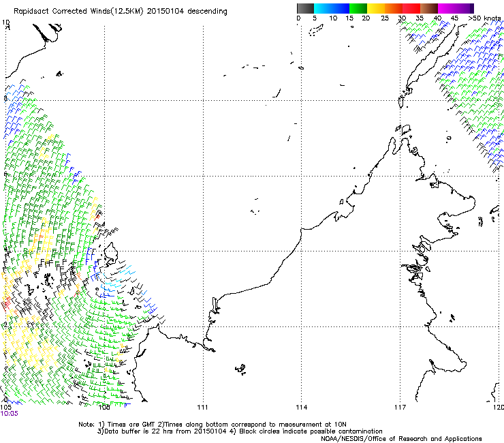Viewport: 504px width, 443px height.
Task: Click the '117' longitude label
Action: click(x=400, y=408)
